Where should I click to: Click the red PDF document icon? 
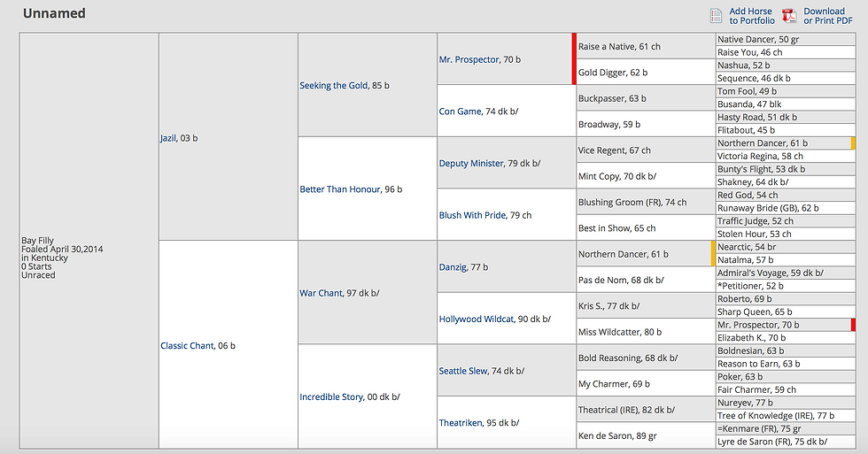coord(789,16)
